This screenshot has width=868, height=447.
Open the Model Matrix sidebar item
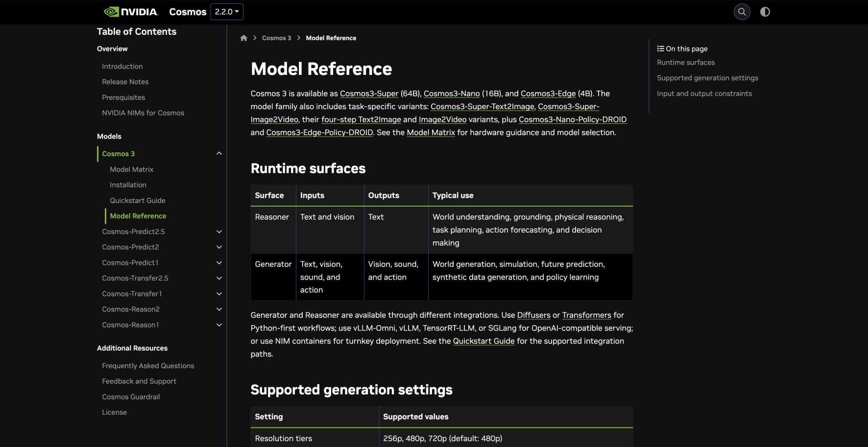coord(132,169)
